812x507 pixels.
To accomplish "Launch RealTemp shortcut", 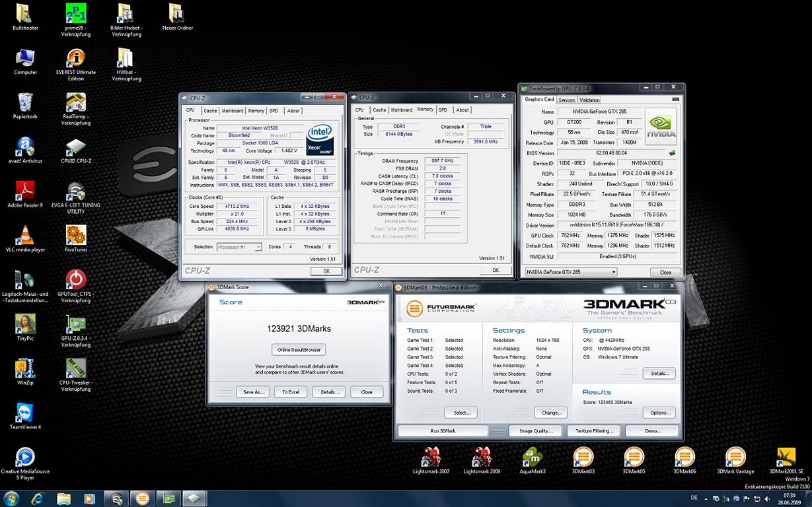I will coord(76,102).
